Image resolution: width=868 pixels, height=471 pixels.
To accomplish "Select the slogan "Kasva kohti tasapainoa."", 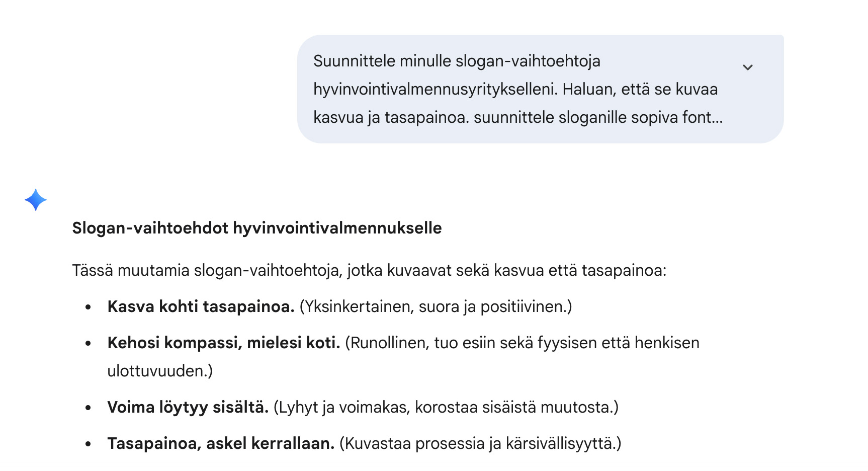I will (201, 306).
